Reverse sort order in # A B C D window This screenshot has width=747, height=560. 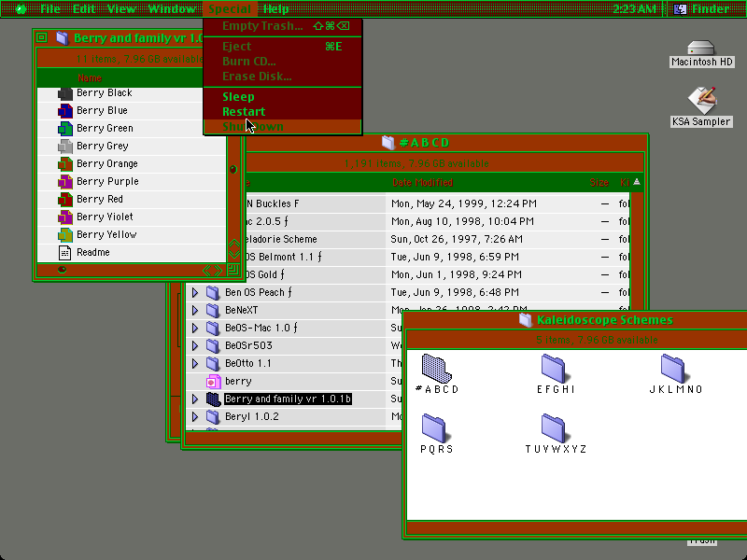637,182
